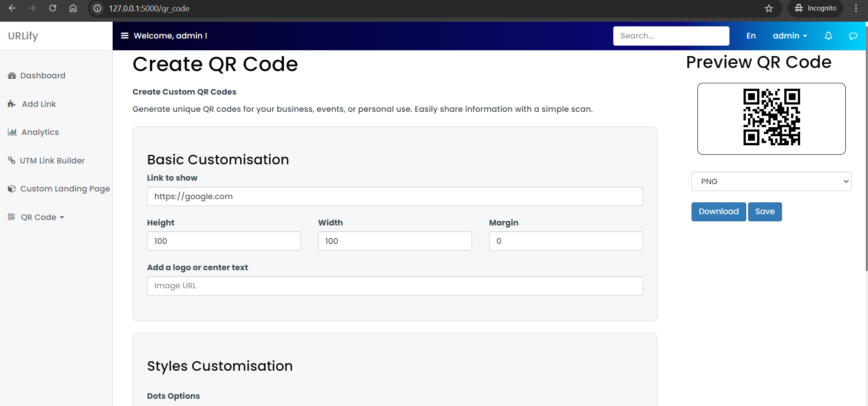Click Save button

point(764,211)
